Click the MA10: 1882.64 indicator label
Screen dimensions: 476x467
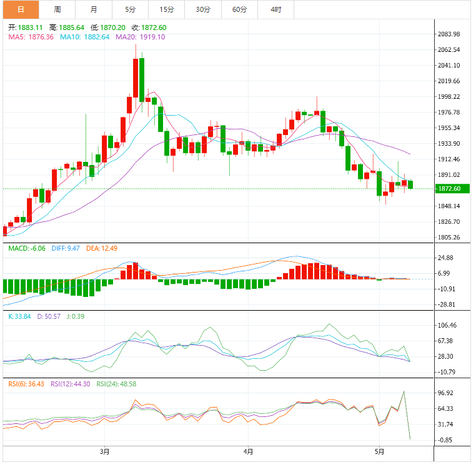[x=84, y=38]
